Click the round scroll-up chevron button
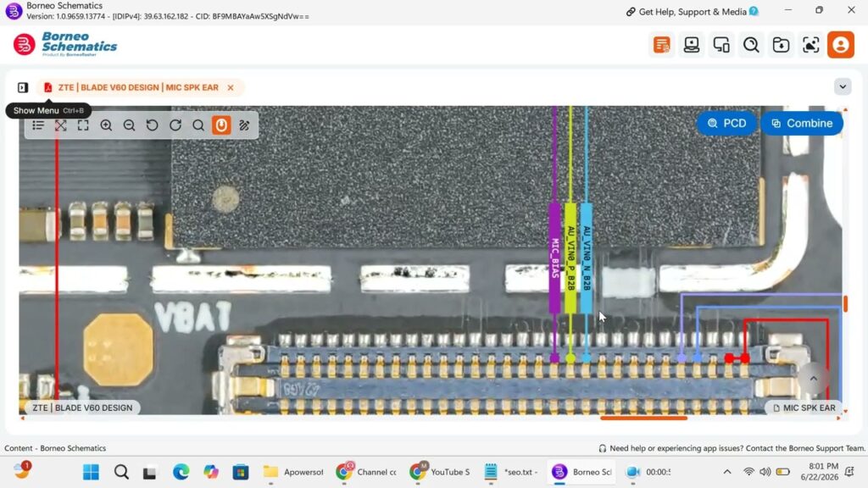The image size is (868, 488). tap(813, 379)
